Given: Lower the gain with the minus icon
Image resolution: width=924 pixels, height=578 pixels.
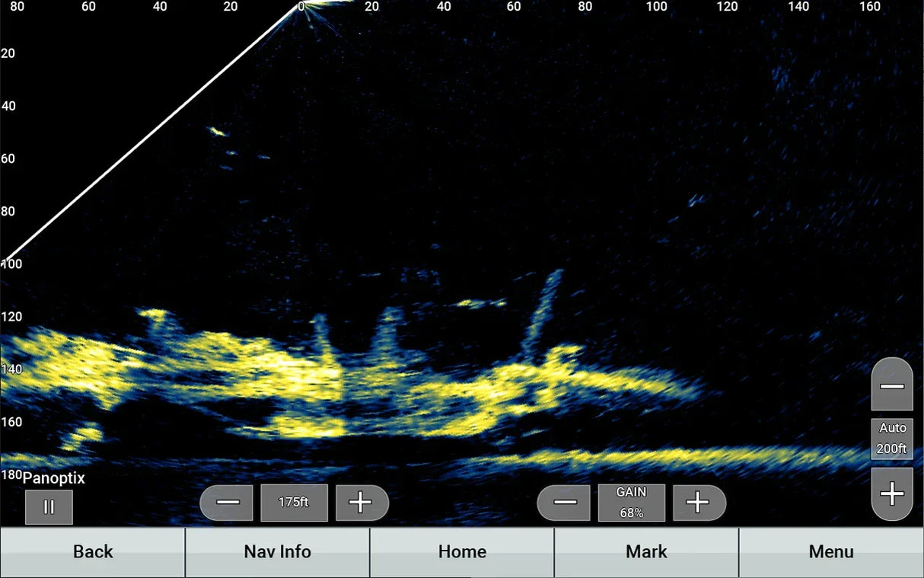Looking at the screenshot, I should pyautogui.click(x=563, y=503).
